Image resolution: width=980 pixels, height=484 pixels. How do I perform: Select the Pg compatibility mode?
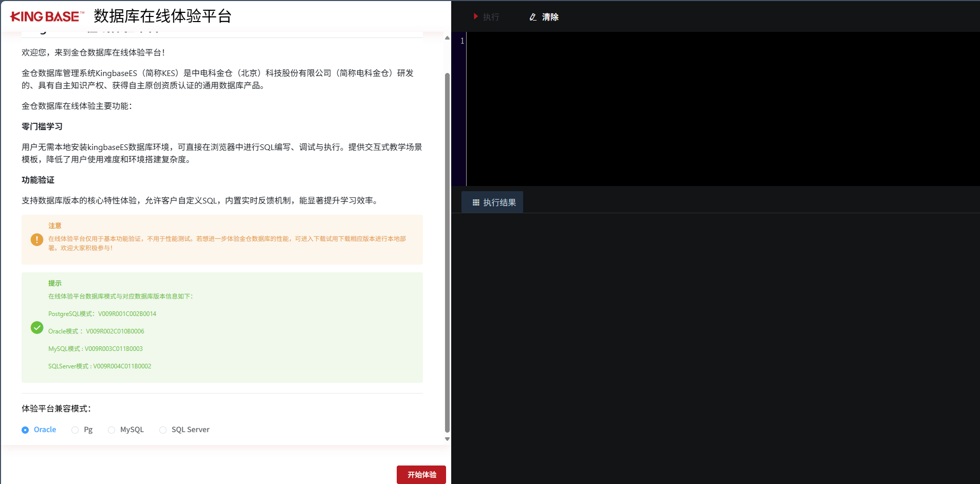pos(75,430)
